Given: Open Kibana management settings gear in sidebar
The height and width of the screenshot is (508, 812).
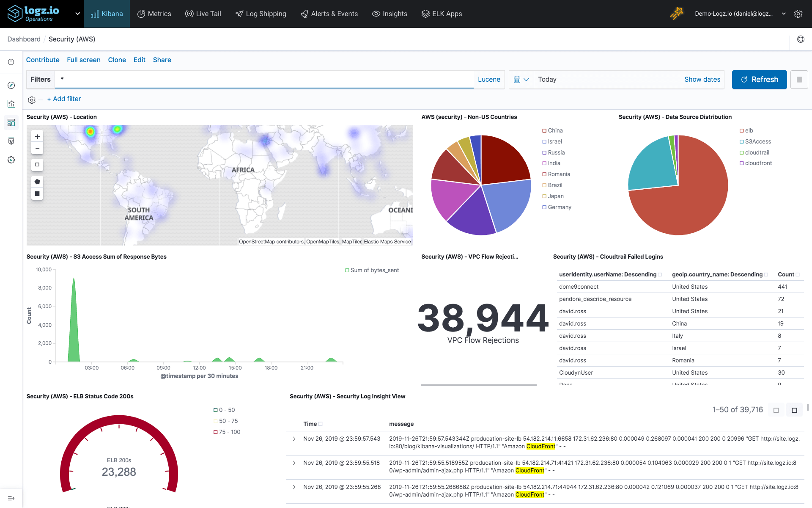Looking at the screenshot, I should click(x=11, y=160).
